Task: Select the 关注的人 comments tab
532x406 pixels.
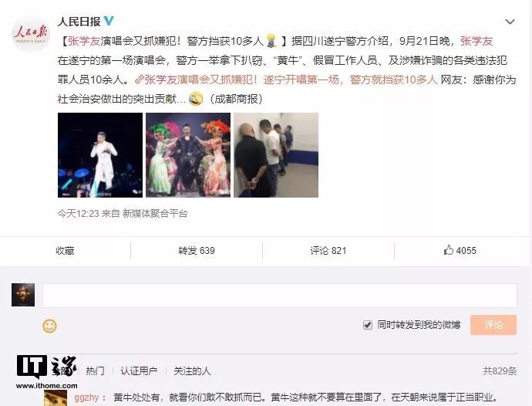Action: [192, 370]
